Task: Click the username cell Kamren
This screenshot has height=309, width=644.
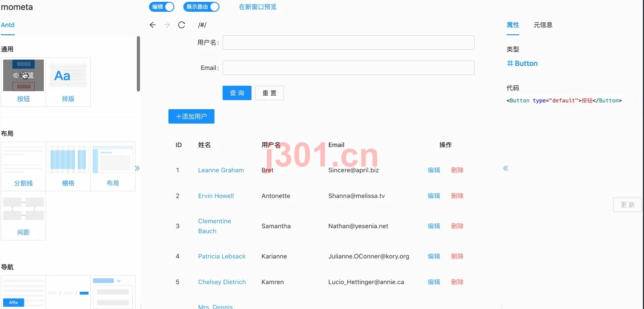Action: 273,282
